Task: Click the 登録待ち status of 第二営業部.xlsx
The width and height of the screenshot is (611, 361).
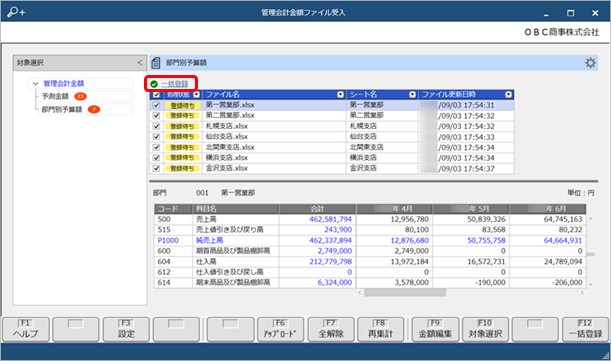Action: [x=182, y=115]
